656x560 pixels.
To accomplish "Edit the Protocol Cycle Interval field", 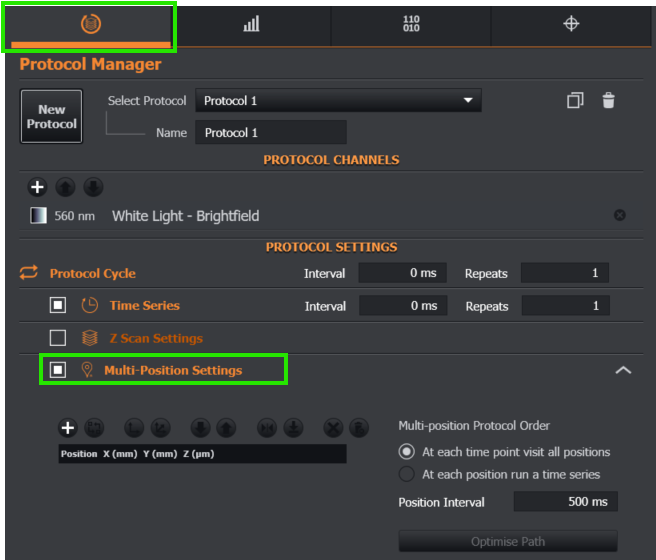I will (402, 273).
